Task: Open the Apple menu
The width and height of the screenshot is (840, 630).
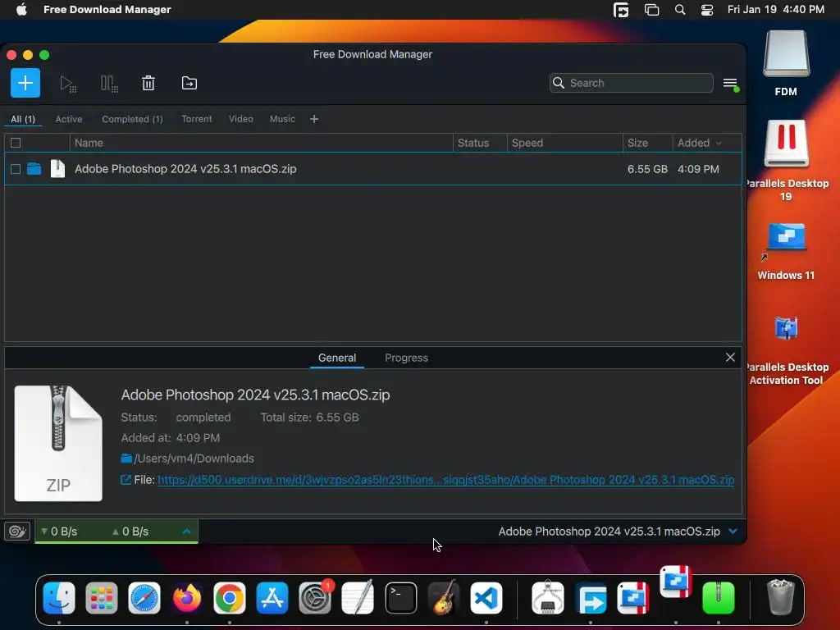Action: pos(21,10)
